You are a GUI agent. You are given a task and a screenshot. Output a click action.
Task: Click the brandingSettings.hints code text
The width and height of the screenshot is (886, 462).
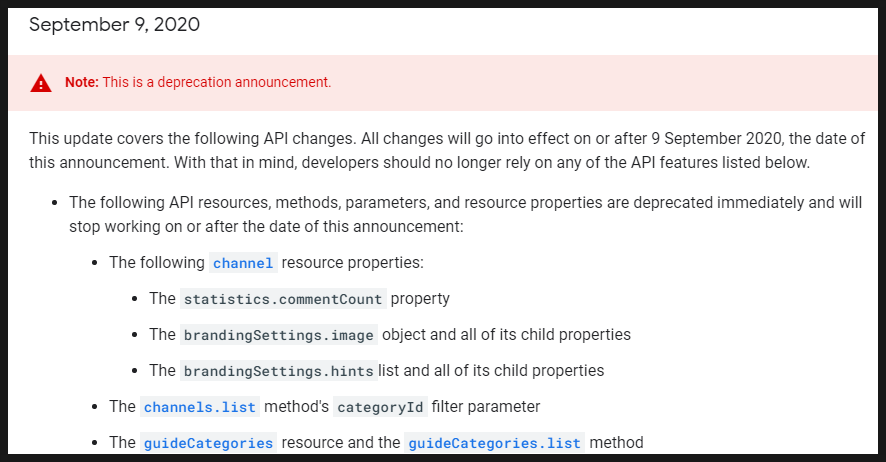(x=279, y=370)
